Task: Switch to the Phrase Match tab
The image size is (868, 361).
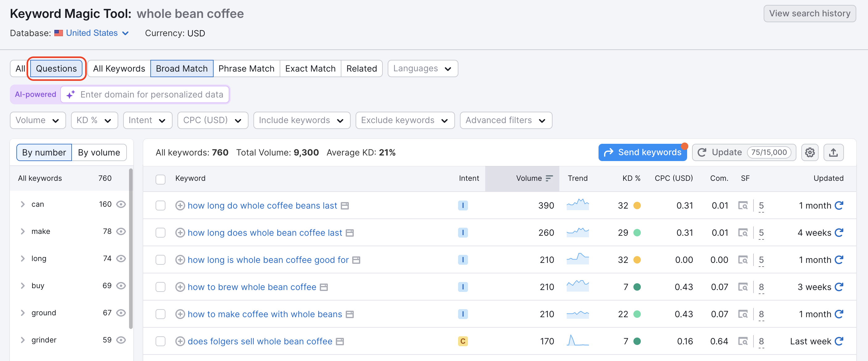Action: pyautogui.click(x=246, y=68)
